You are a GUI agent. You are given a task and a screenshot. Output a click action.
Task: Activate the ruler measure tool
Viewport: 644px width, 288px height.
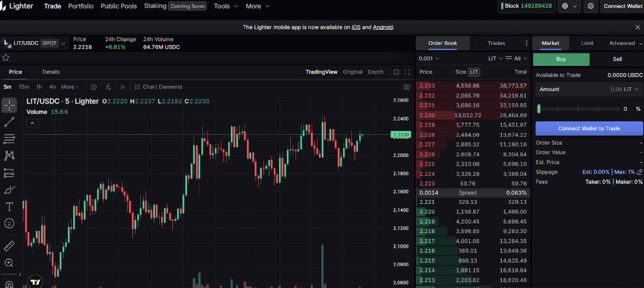coord(9,246)
